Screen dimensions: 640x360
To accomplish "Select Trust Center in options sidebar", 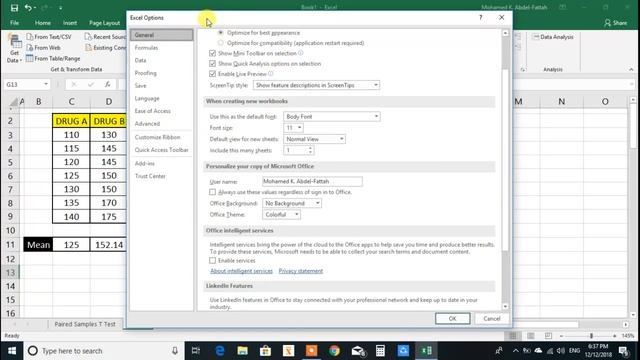I will coord(150,176).
